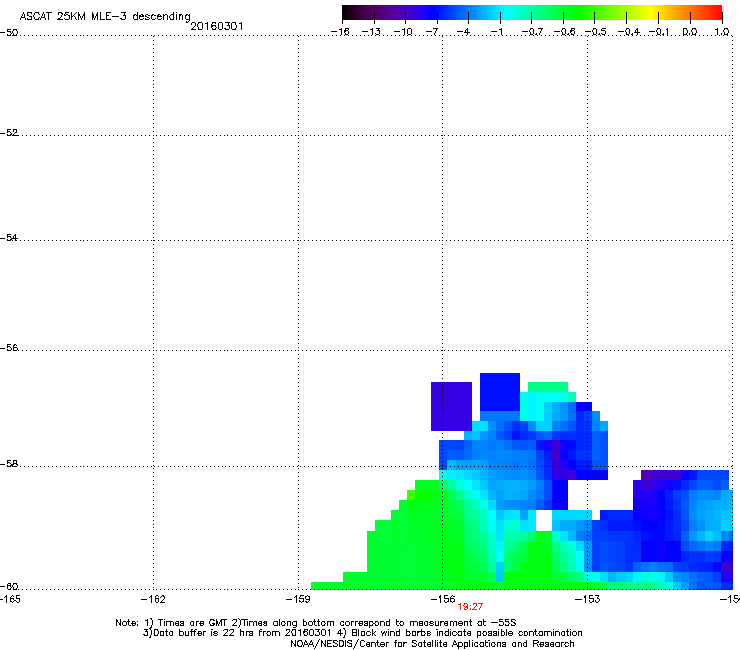
Task: Click the -54 latitude axis label
Action: click(x=9, y=238)
